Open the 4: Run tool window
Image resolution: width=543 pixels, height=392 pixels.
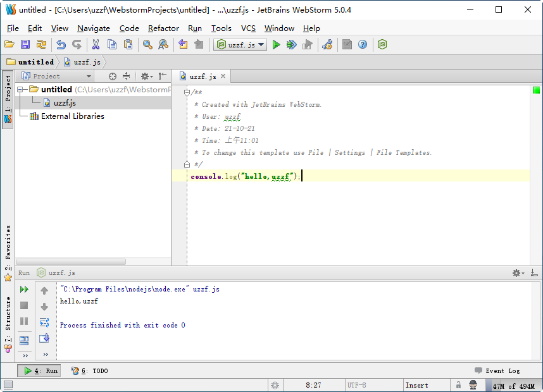(39, 371)
